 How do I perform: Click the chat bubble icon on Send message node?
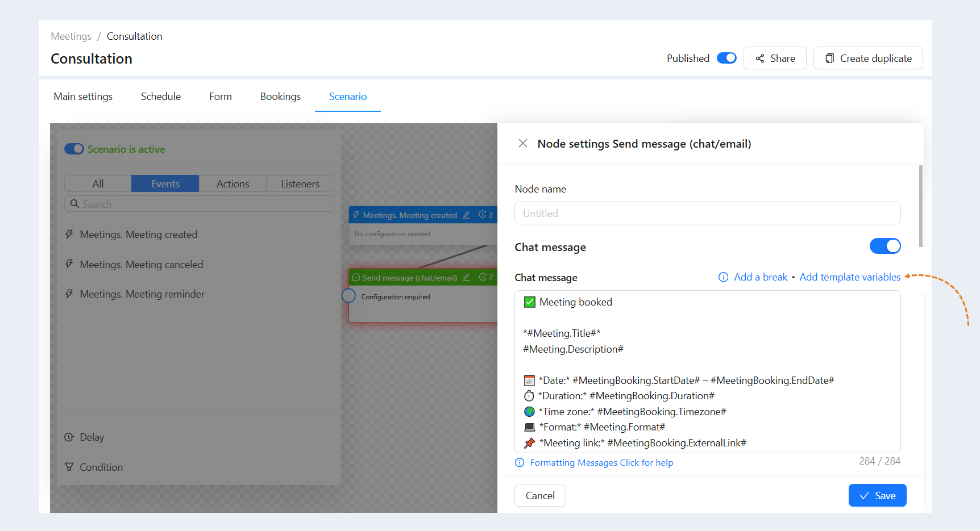pos(356,277)
